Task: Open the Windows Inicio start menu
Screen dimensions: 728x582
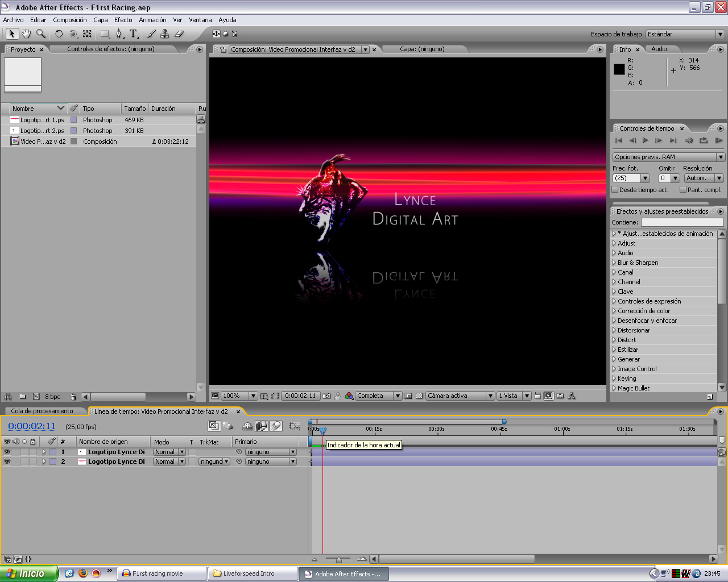Action: [29, 573]
